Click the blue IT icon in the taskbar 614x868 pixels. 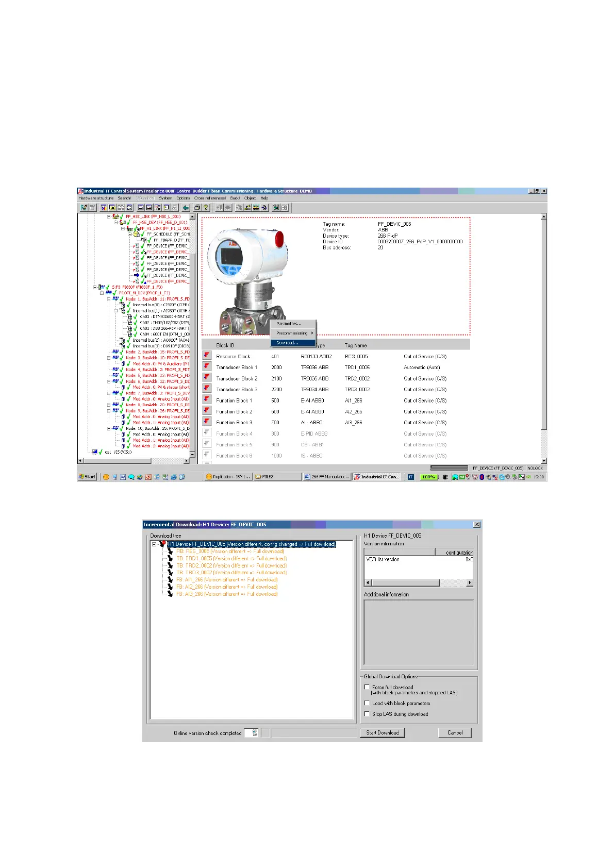coord(411,477)
